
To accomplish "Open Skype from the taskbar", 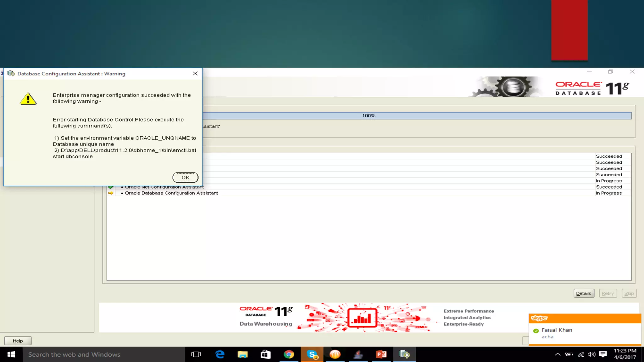I will pyautogui.click(x=312, y=354).
